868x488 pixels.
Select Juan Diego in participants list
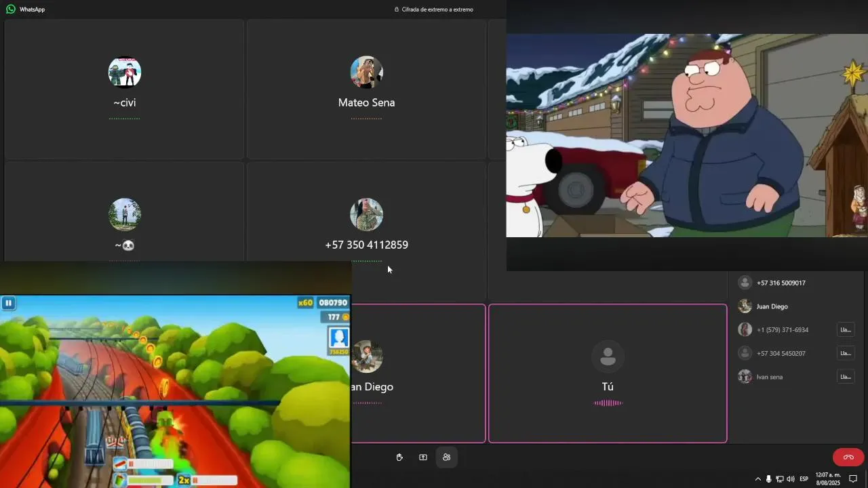pos(795,306)
